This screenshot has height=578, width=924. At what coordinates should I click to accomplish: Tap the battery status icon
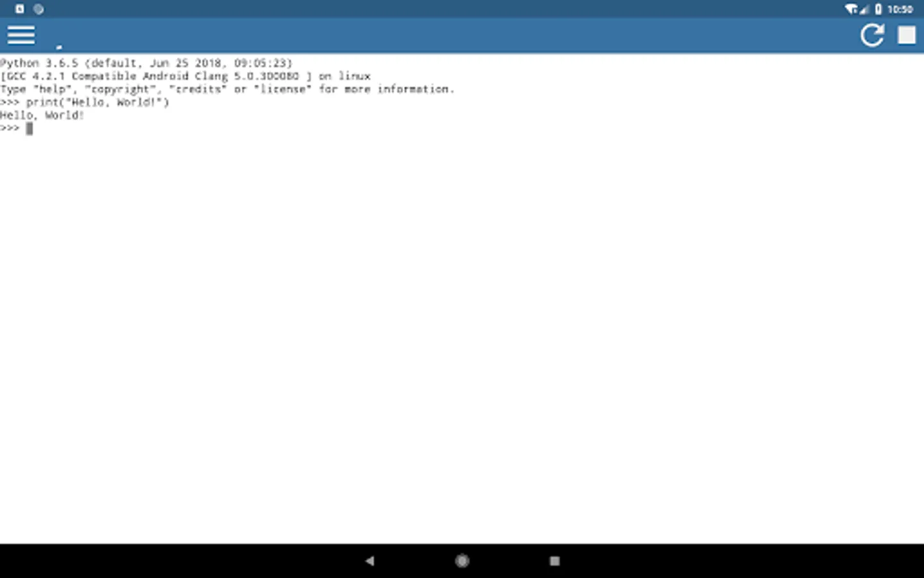click(x=878, y=9)
